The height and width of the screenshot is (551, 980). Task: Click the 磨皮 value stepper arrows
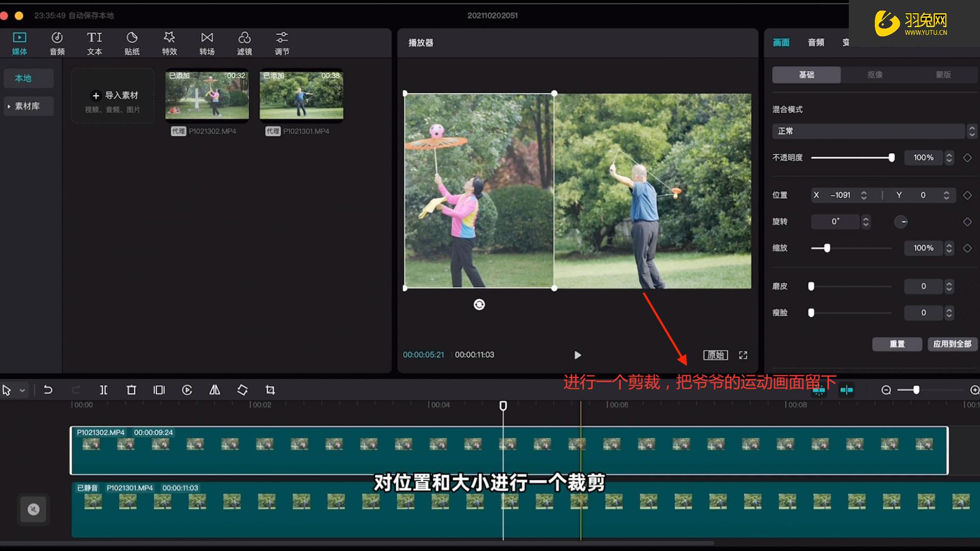click(x=949, y=286)
